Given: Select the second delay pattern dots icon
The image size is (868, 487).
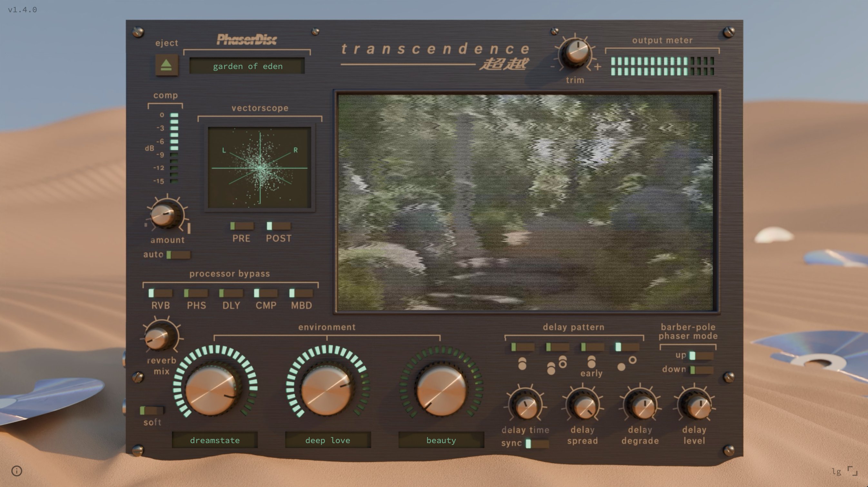Looking at the screenshot, I should (557, 365).
